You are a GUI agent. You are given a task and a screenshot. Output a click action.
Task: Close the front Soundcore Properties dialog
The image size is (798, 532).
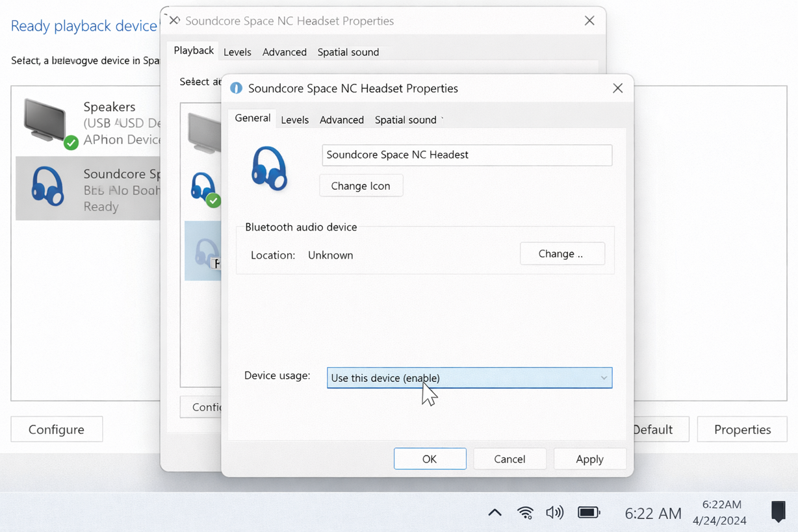[617, 88]
